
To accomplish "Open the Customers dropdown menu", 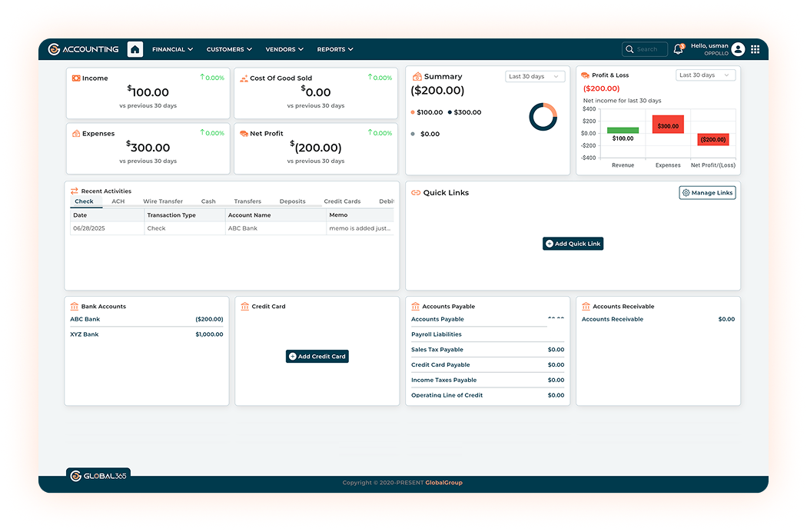I will (x=229, y=49).
